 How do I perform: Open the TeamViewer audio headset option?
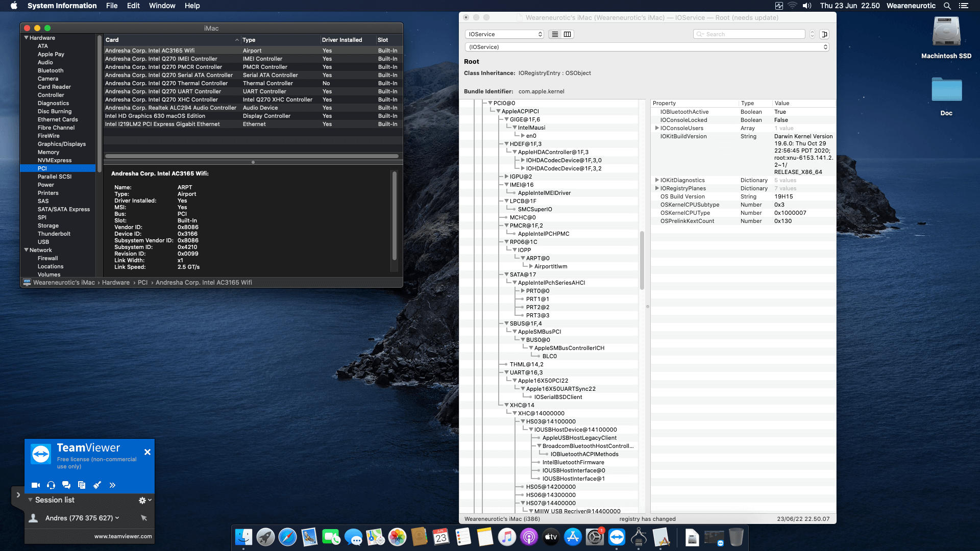51,485
